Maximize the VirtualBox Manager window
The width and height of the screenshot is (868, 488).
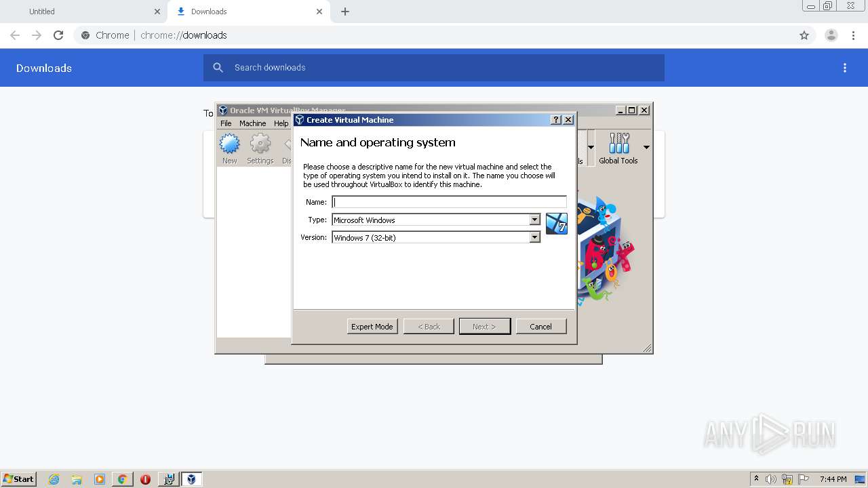pyautogui.click(x=632, y=110)
